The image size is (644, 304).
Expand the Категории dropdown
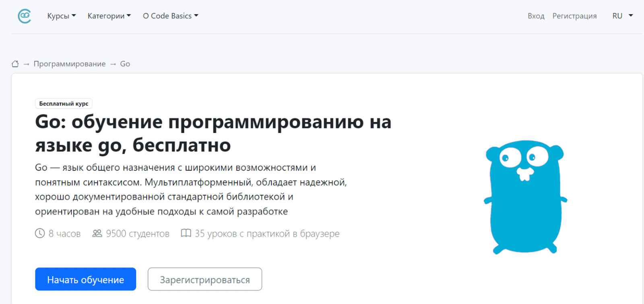pos(109,16)
